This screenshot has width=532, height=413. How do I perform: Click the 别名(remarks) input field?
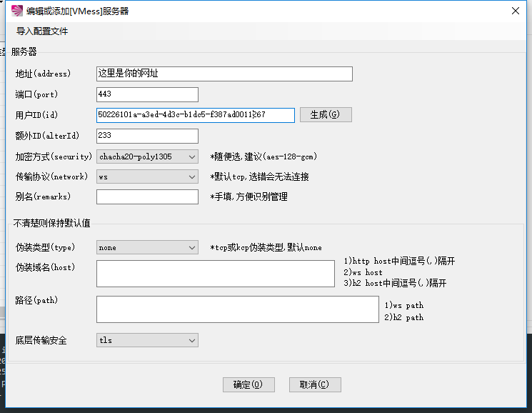click(x=147, y=196)
